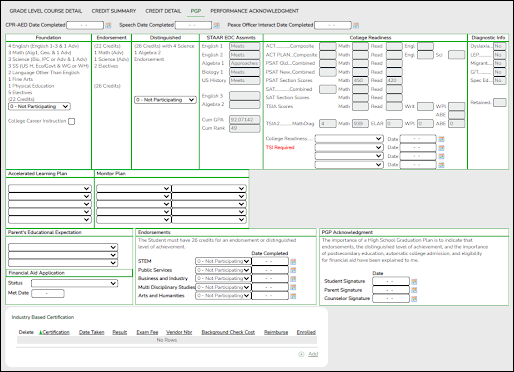The image size is (514, 372).
Task: Click Financial Aid Met Date field
Action: point(48,293)
